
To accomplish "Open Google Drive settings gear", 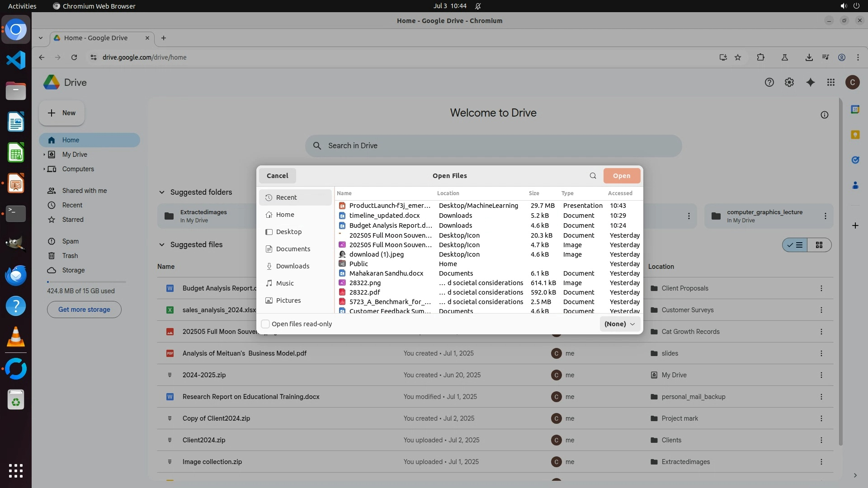I will tap(789, 82).
